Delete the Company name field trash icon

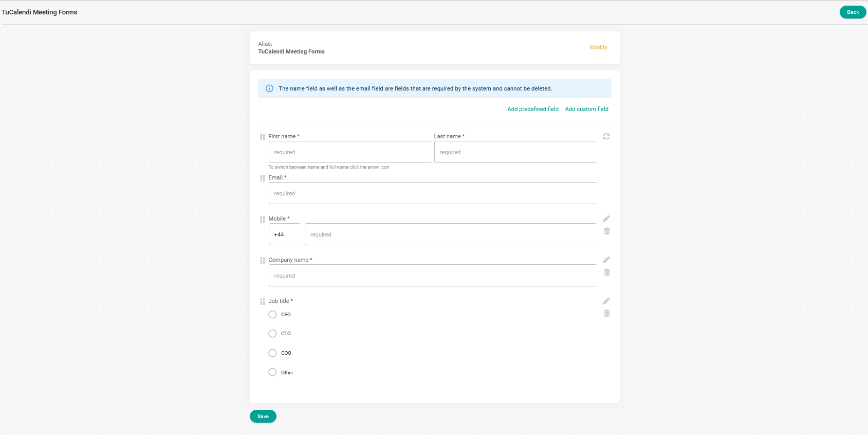tap(607, 272)
